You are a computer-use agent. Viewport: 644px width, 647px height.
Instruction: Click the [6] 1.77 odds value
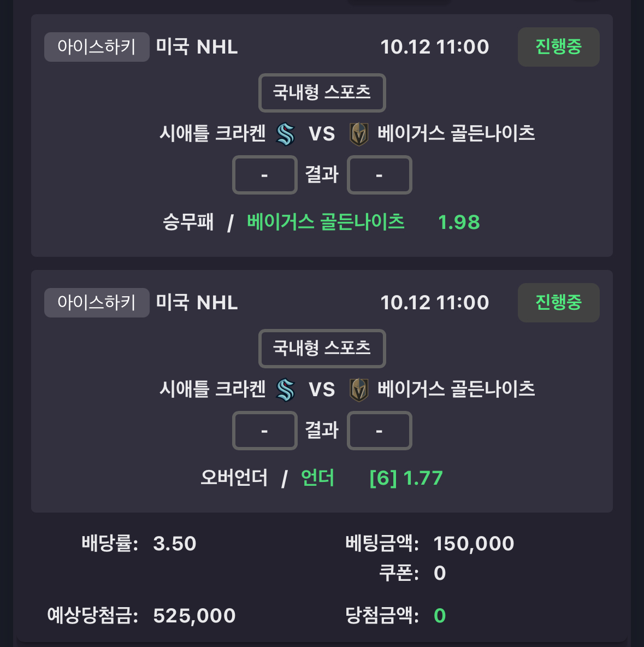pyautogui.click(x=406, y=478)
